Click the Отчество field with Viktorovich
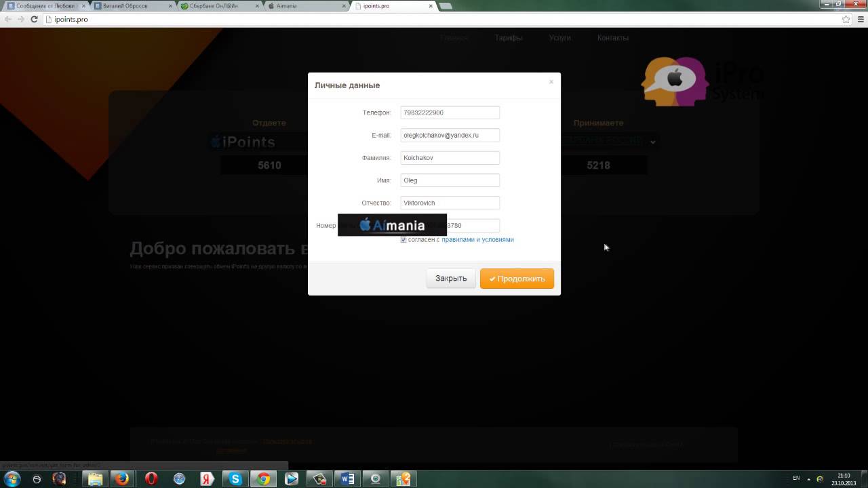868x488 pixels. point(450,203)
